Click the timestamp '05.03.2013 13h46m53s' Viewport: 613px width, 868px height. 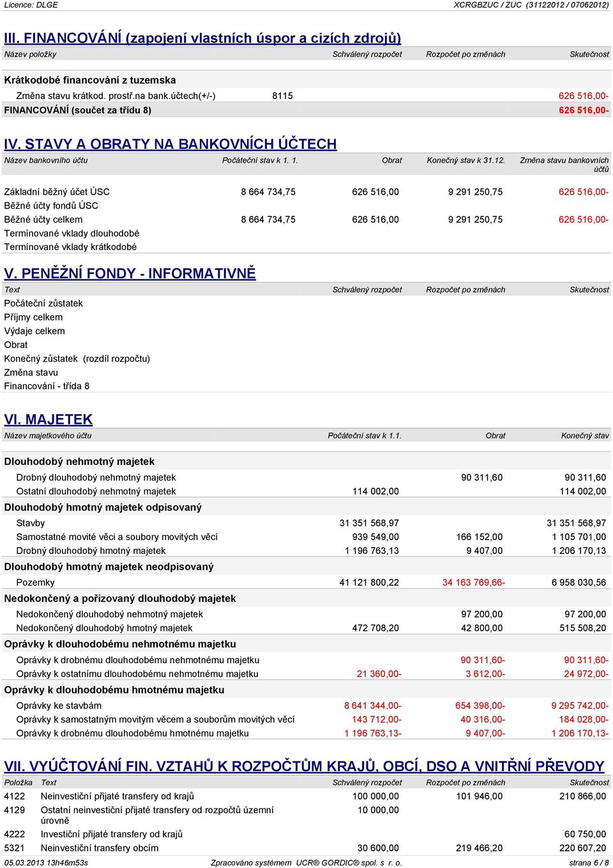46,863
